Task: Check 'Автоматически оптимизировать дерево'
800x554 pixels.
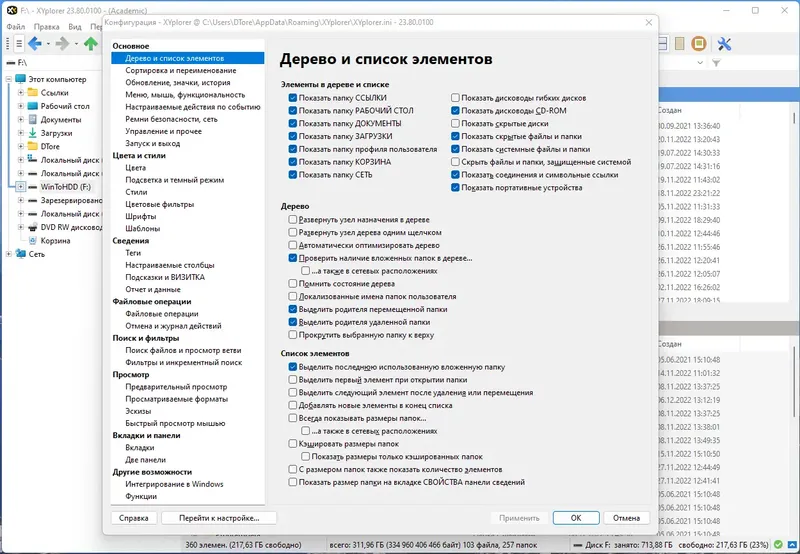Action: coord(292,245)
